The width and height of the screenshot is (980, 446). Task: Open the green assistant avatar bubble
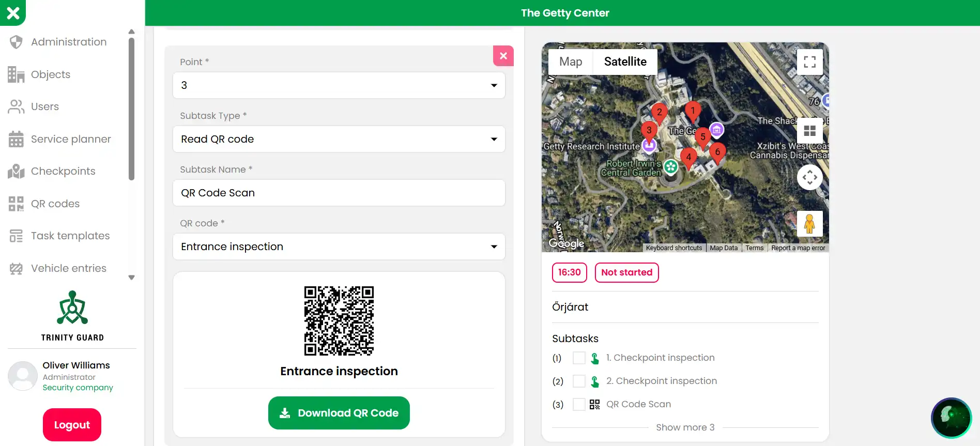pos(951,417)
